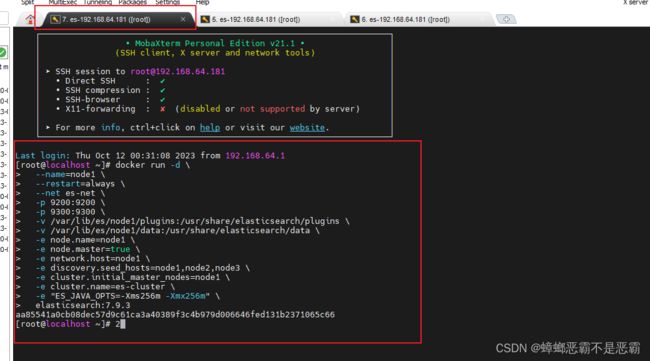Open the Home tab icon
The image size is (650, 361).
[x=30, y=19]
